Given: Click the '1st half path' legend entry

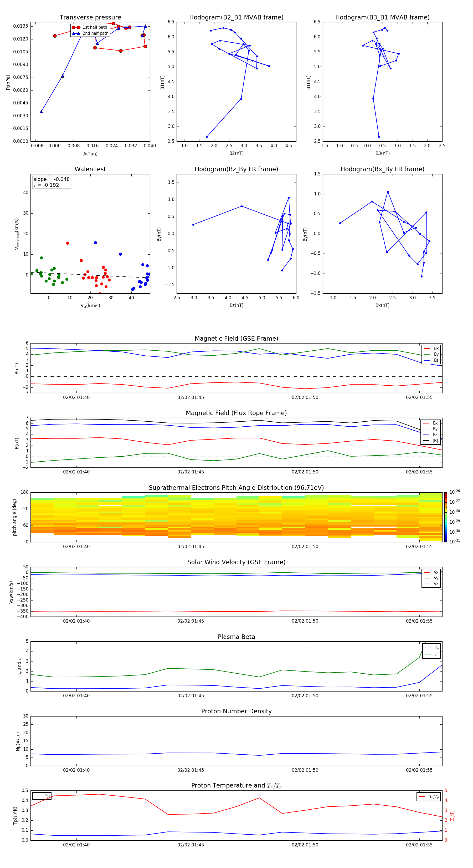Looking at the screenshot, I should pyautogui.click(x=90, y=27).
